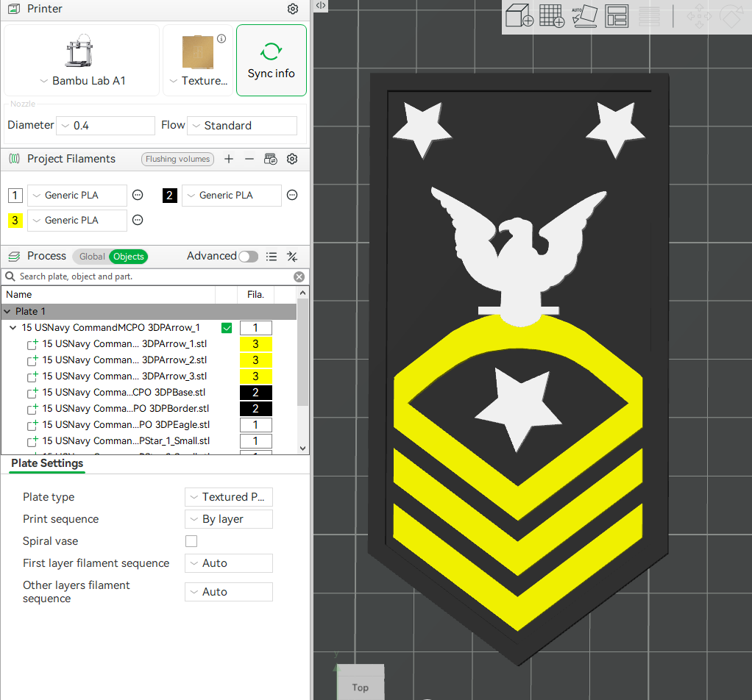
Task: Click the Sync info button
Action: coord(271,60)
